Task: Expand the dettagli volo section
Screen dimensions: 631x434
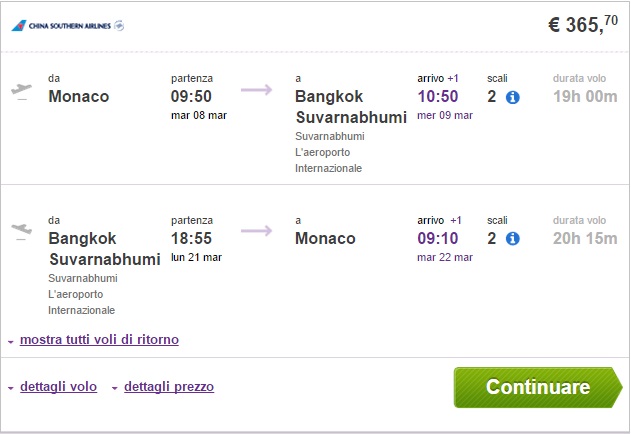Action: [x=58, y=386]
